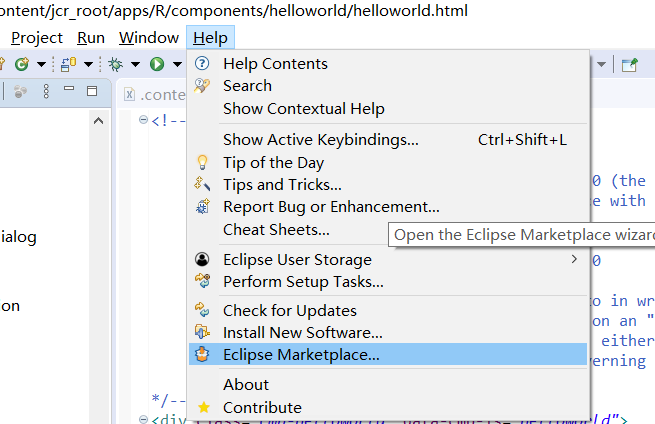655x424 pixels.
Task: Click the toolbar icon left of the Debug bug
Action: click(x=68, y=64)
